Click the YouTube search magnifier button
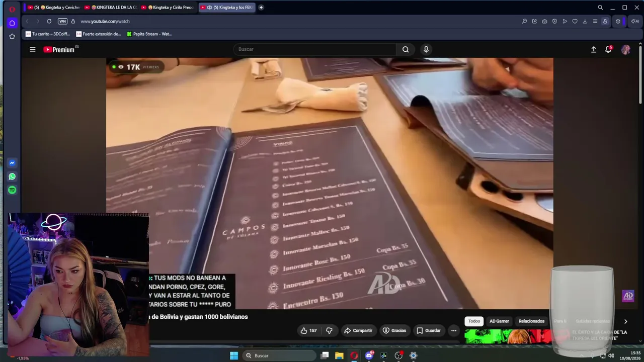 tap(406, 49)
